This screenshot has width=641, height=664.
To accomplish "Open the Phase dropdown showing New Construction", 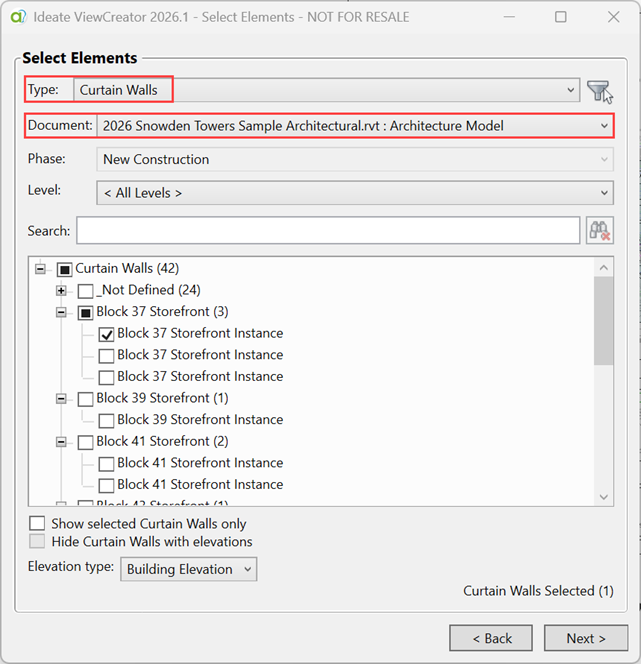I will point(355,159).
